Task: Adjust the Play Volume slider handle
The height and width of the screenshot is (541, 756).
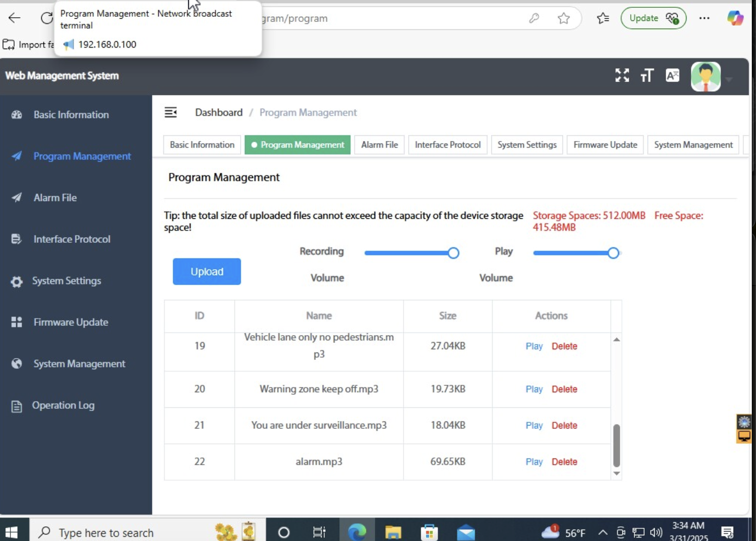Action: click(x=613, y=253)
